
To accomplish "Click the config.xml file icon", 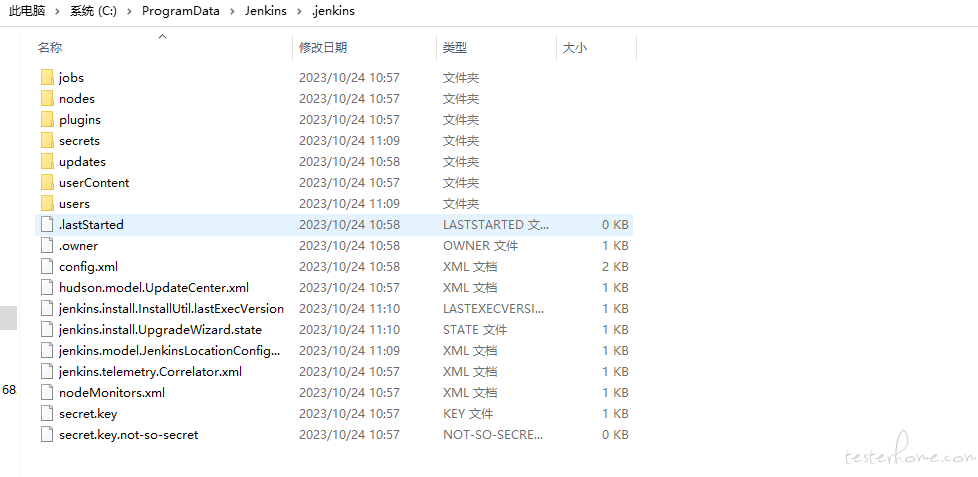I will 47,266.
